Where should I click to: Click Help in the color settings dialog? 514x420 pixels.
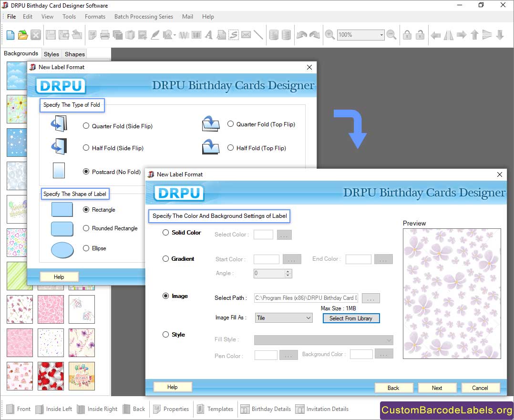(x=173, y=387)
